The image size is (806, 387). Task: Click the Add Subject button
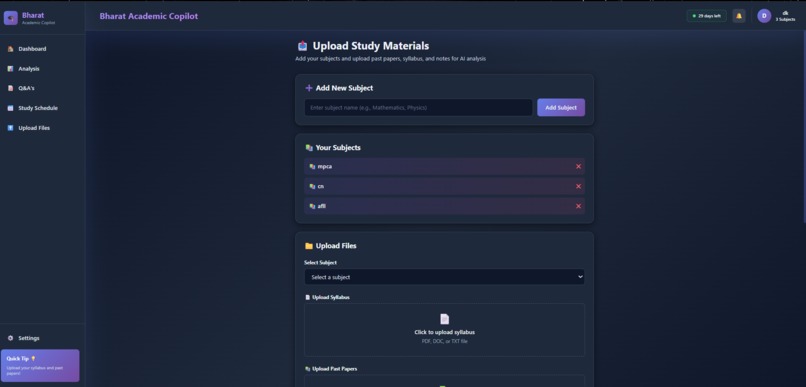561,107
